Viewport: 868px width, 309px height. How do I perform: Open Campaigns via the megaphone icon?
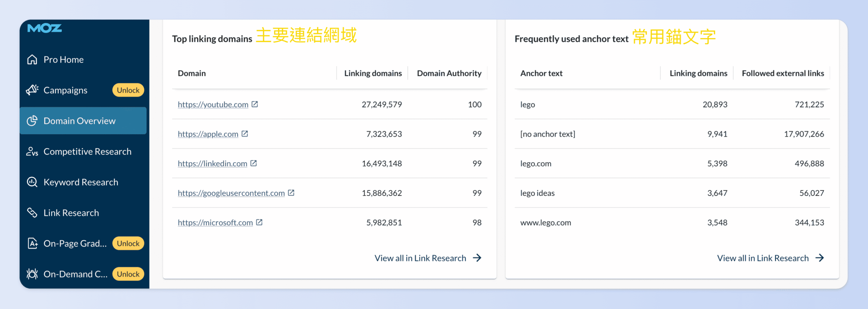coord(32,90)
